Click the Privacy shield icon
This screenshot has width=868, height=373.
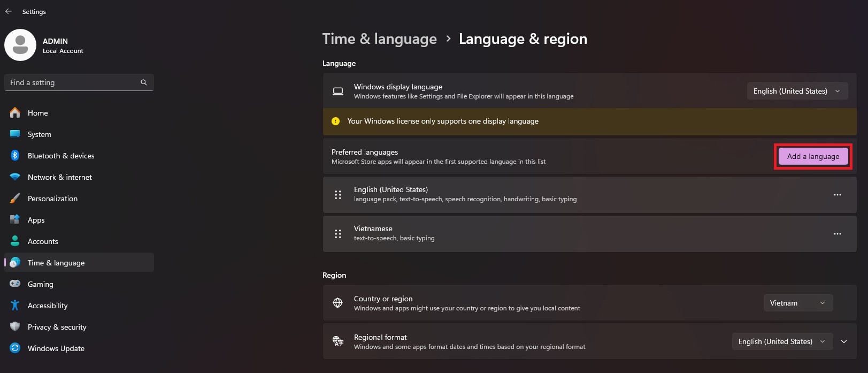point(15,327)
